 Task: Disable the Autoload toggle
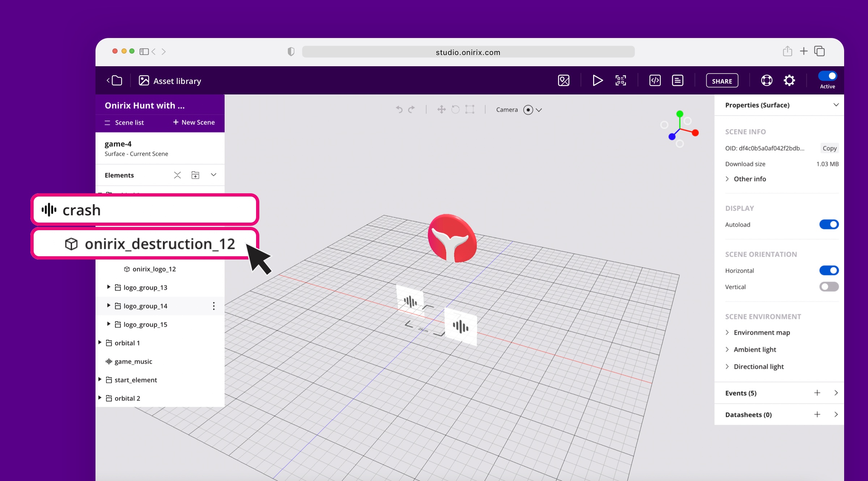point(829,224)
